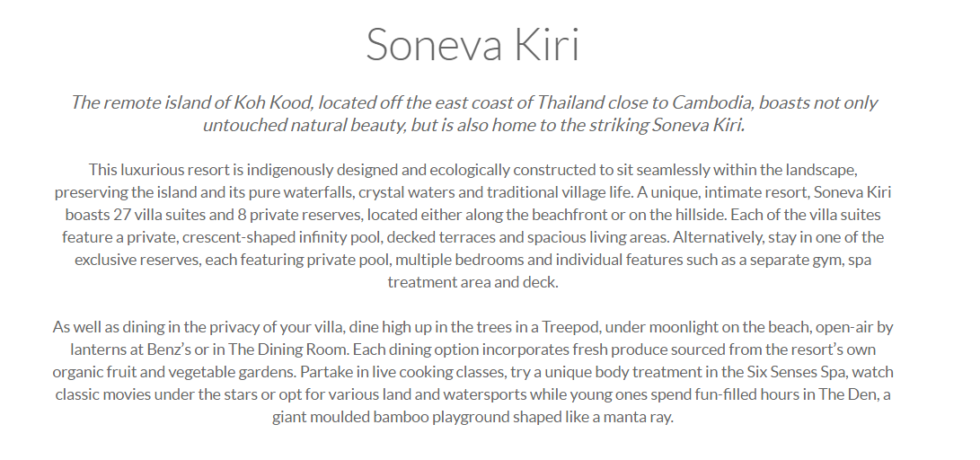Click the words 'treatment area and deck.'

pos(472,282)
